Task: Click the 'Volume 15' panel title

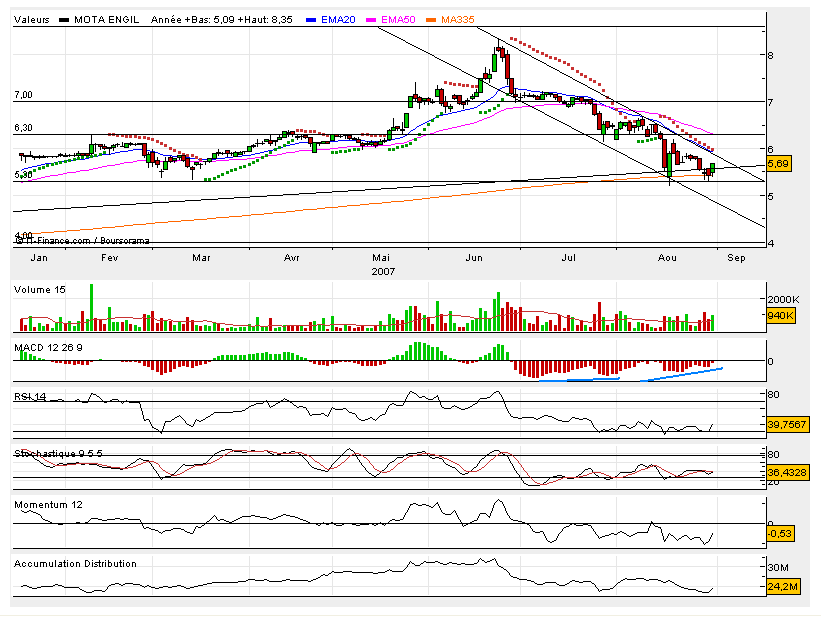Action: (40, 290)
